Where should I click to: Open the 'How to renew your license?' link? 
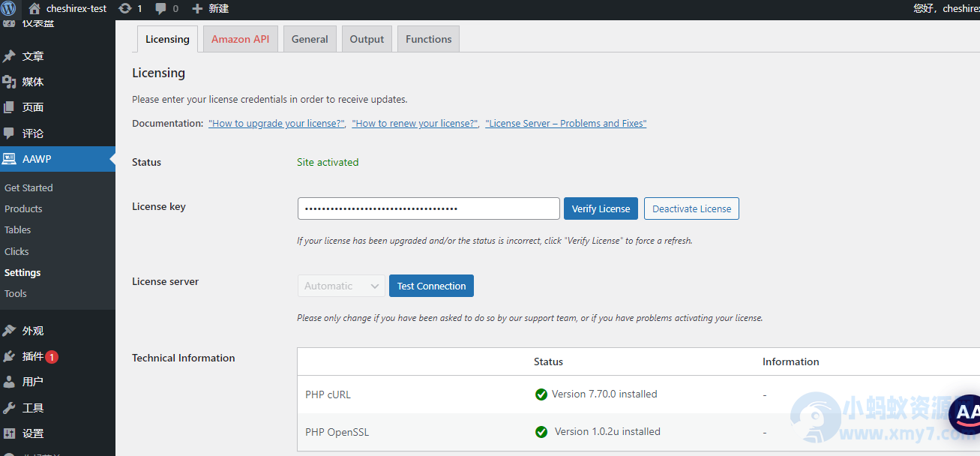[x=414, y=123]
